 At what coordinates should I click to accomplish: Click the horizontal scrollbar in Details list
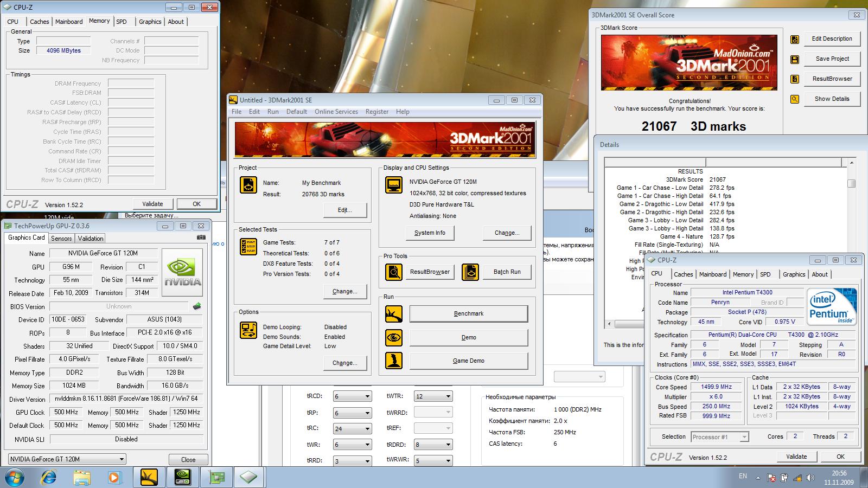tap(726, 324)
